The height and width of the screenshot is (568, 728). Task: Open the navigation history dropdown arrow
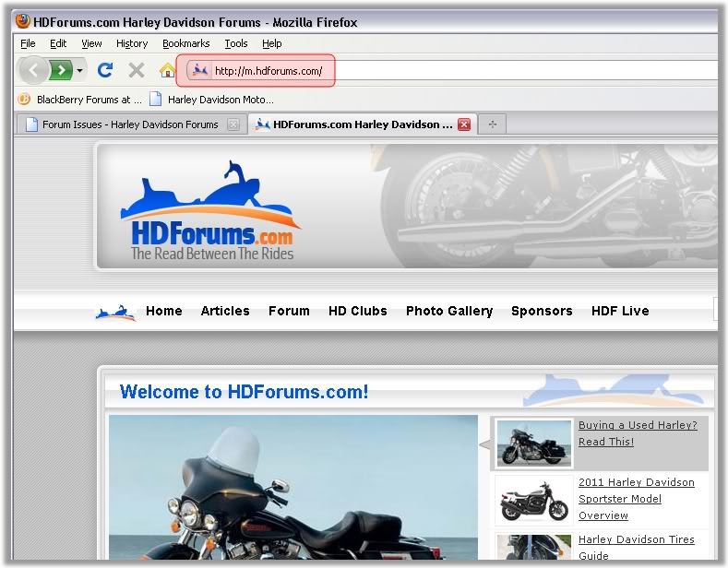coord(80,70)
